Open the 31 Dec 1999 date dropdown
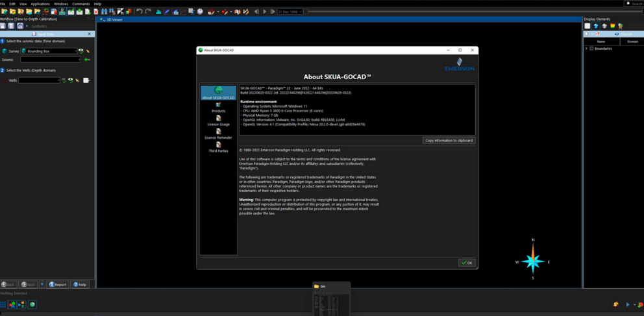 [x=290, y=12]
